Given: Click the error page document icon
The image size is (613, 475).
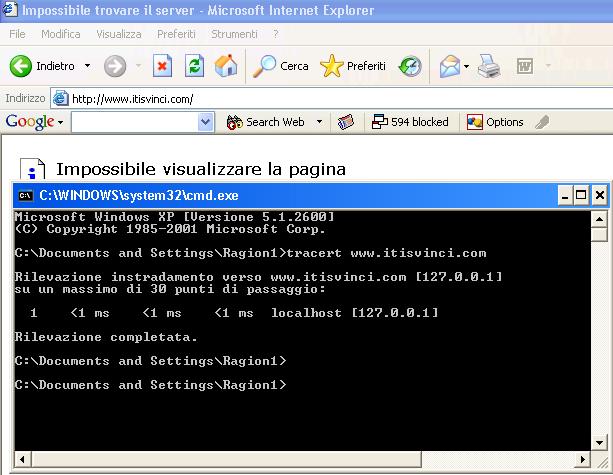Looking at the screenshot, I should pyautogui.click(x=32, y=169).
